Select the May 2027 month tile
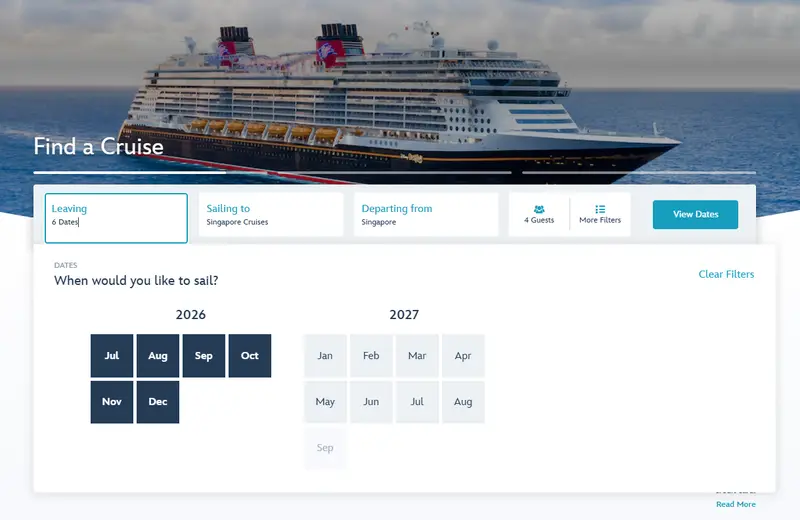Image resolution: width=800 pixels, height=520 pixels. [325, 402]
